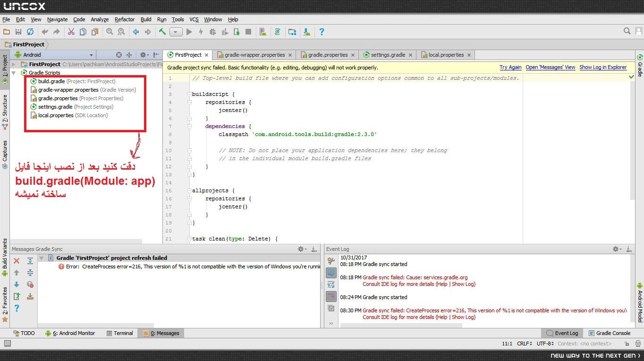Open the SDK Manager icon
This screenshot has width=644, height=361.
point(307,32)
